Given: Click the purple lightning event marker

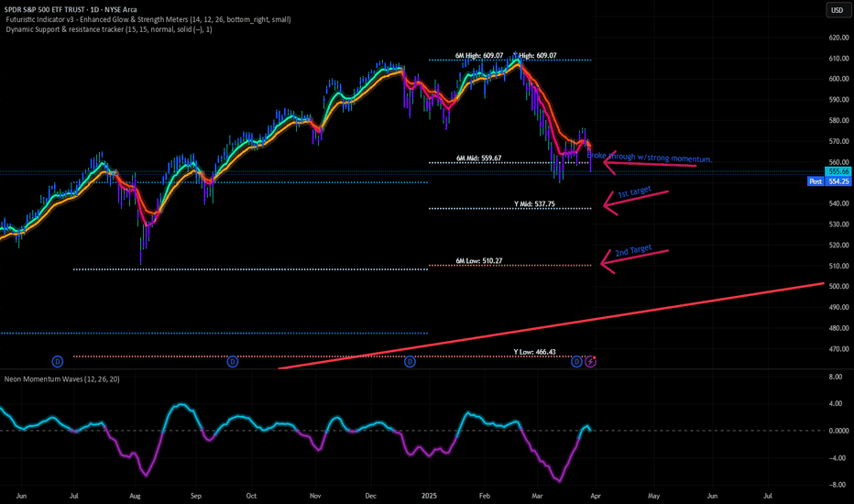Looking at the screenshot, I should (x=590, y=361).
